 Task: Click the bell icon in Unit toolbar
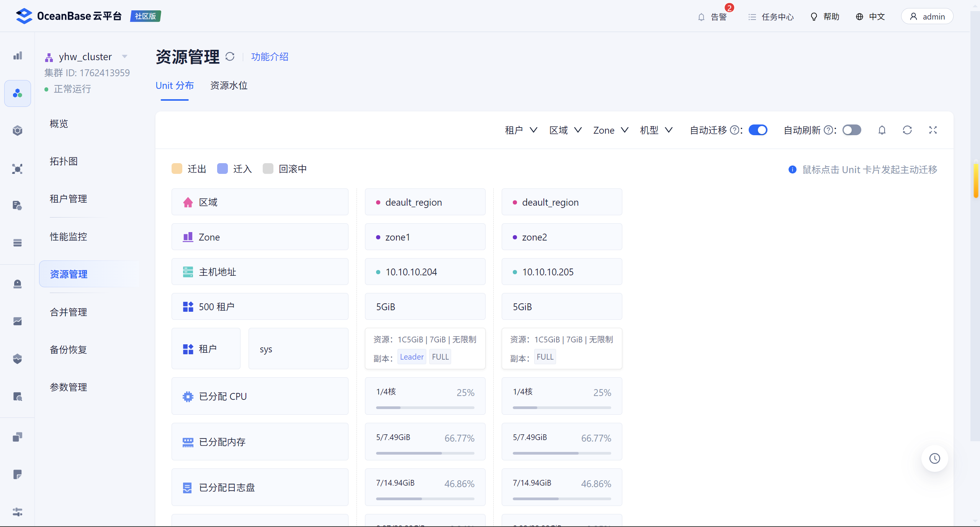(882, 130)
